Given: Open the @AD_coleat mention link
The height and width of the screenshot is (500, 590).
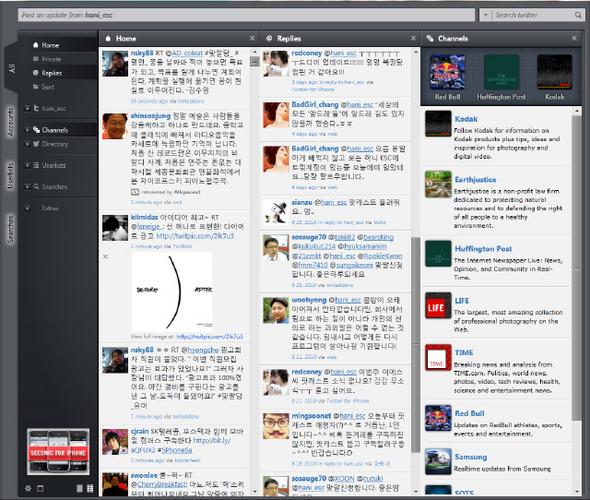Looking at the screenshot, I should click(x=187, y=53).
